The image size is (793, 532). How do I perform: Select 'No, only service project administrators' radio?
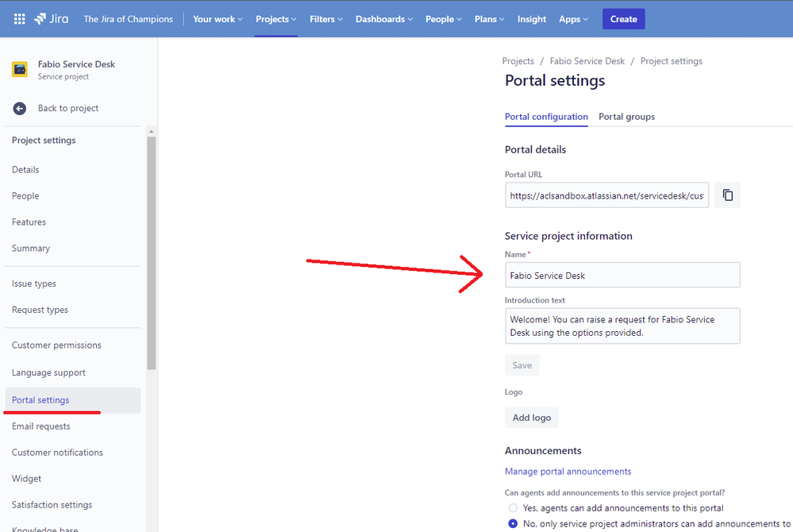pyautogui.click(x=513, y=523)
